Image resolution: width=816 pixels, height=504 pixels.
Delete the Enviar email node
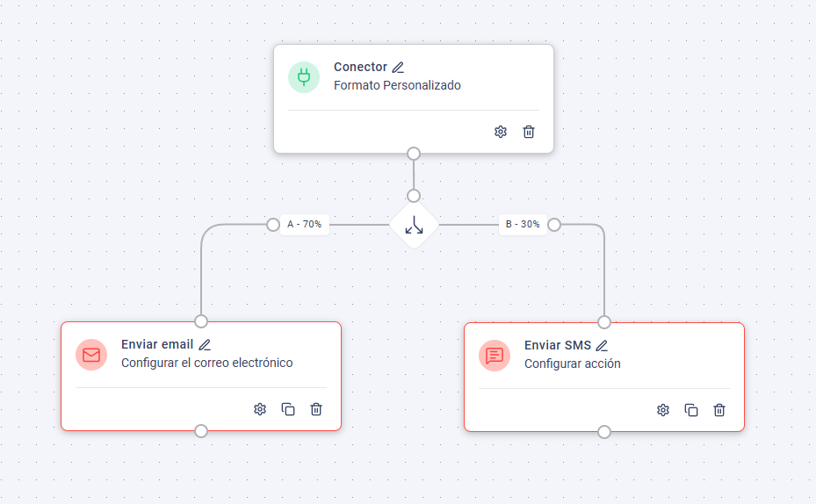pyautogui.click(x=316, y=409)
